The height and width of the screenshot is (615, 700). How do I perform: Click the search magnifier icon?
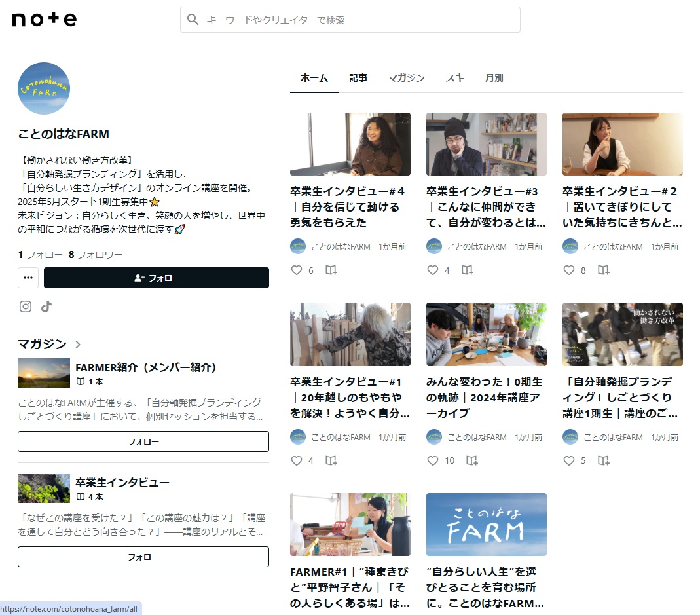tap(193, 20)
